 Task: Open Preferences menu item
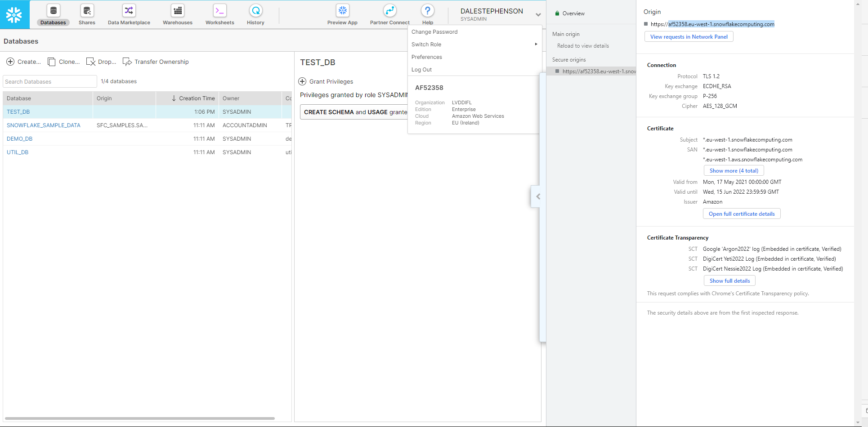(427, 57)
